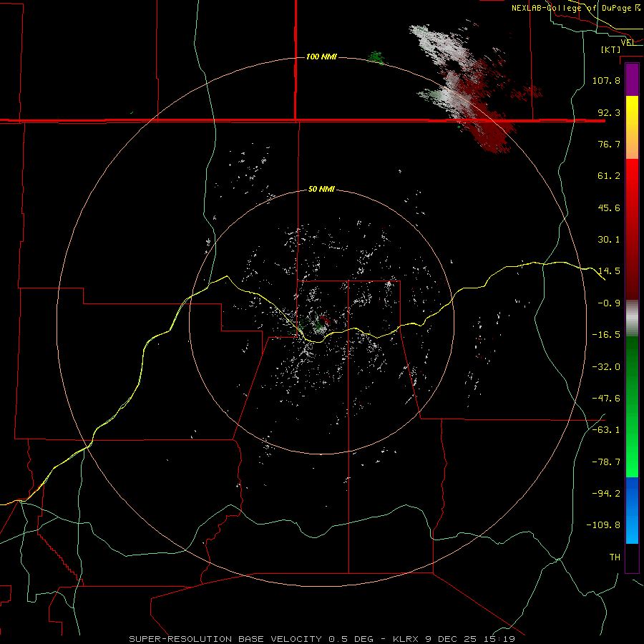The height and width of the screenshot is (644, 644).
Task: Select the -78.7 velocity scale value
Action: (x=606, y=462)
